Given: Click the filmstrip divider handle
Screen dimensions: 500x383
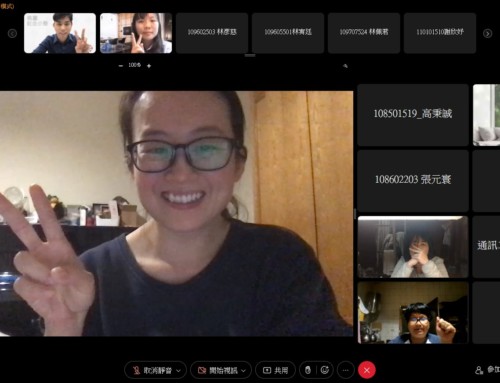Looking at the screenshot, I should pyautogui.click(x=250, y=55).
